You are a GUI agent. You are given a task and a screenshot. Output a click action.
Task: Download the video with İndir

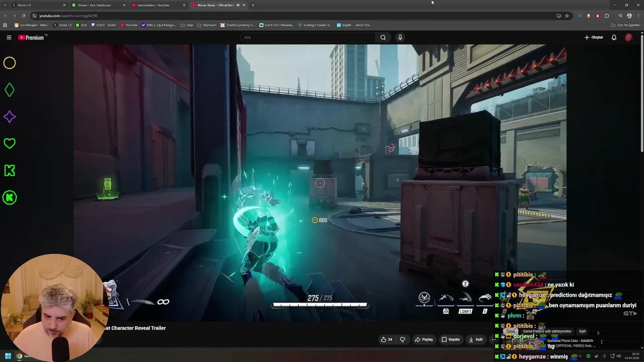tap(475, 339)
